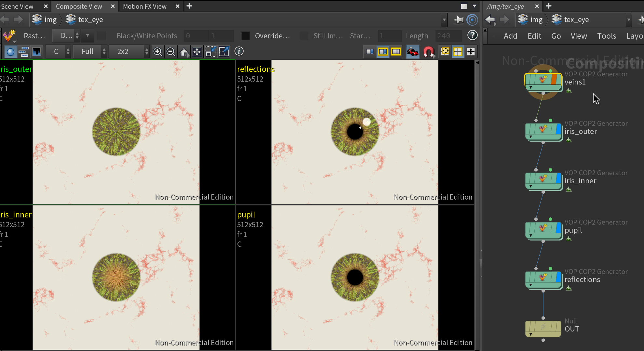Switch to the Motion FX View tab

click(x=145, y=6)
